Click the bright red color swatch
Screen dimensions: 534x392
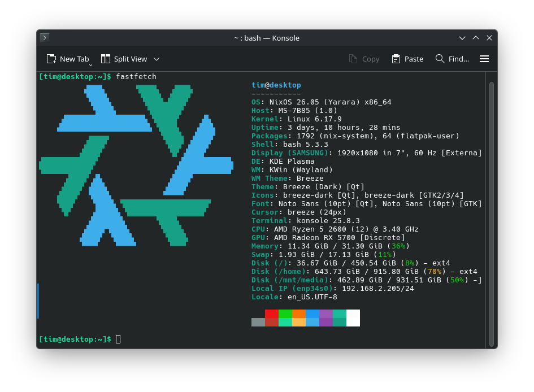pos(271,313)
